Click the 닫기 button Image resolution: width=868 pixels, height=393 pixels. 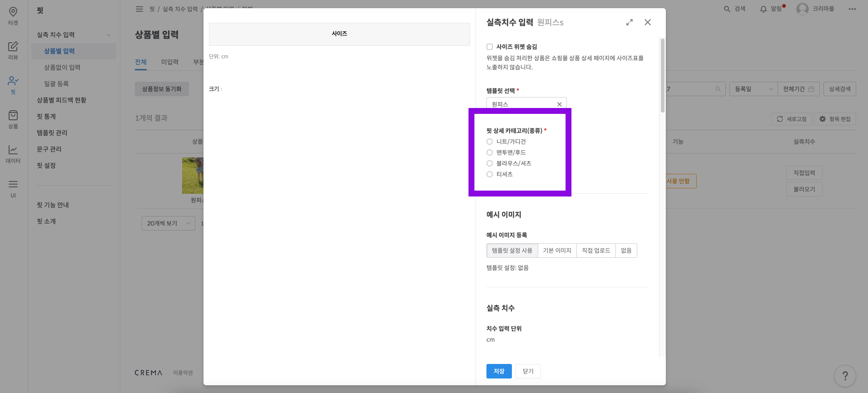528,371
